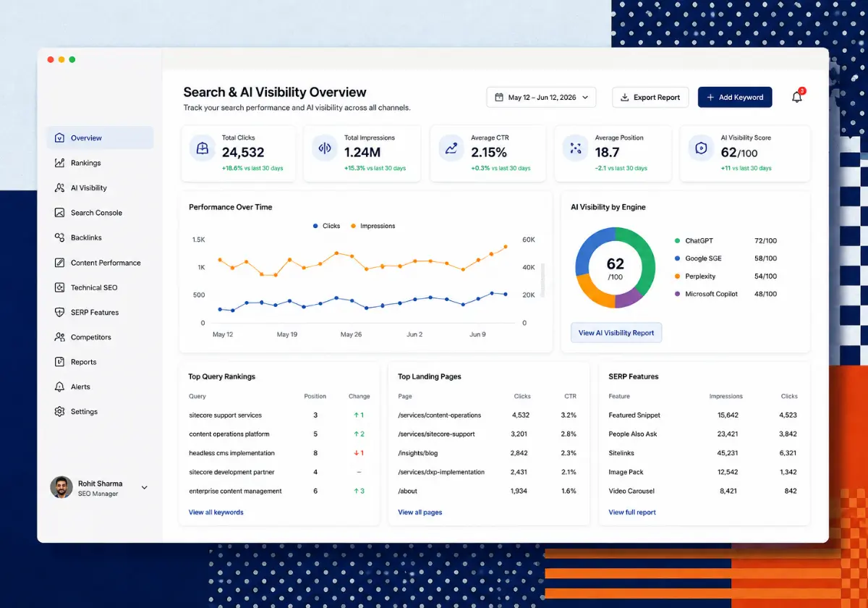Screen dimensions: 868x608
Task: Click the Backlinks link icon
Action: 59,237
